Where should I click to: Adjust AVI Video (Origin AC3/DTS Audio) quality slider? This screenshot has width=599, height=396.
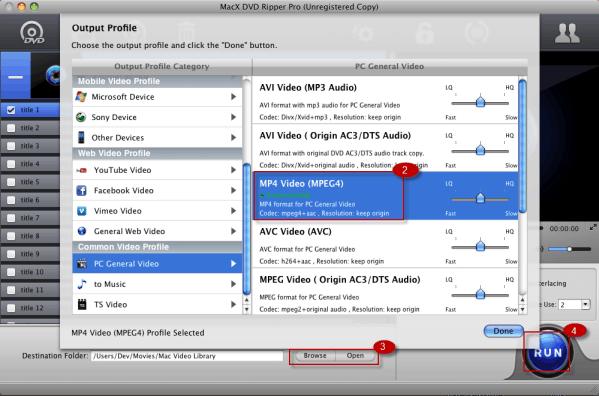[x=480, y=150]
